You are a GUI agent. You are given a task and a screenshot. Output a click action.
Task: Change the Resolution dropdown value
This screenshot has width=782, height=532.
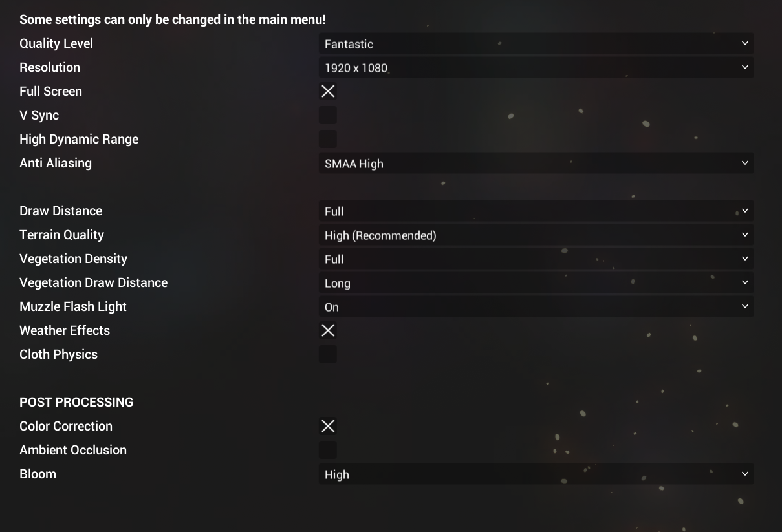[536, 68]
